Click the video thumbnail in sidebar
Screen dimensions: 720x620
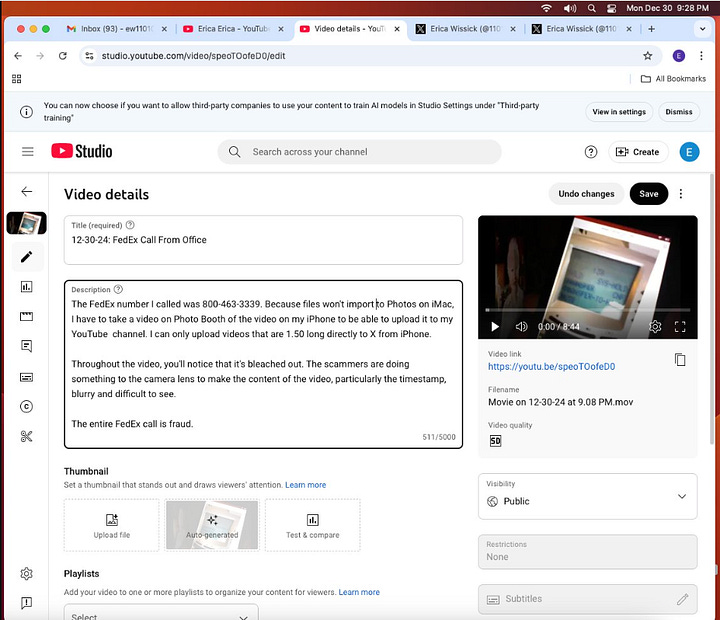pyautogui.click(x=27, y=223)
